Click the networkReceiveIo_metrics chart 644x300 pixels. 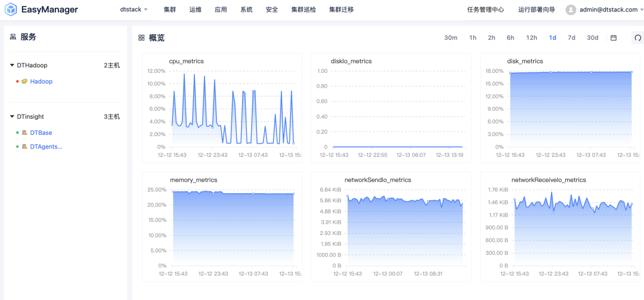[560, 227]
